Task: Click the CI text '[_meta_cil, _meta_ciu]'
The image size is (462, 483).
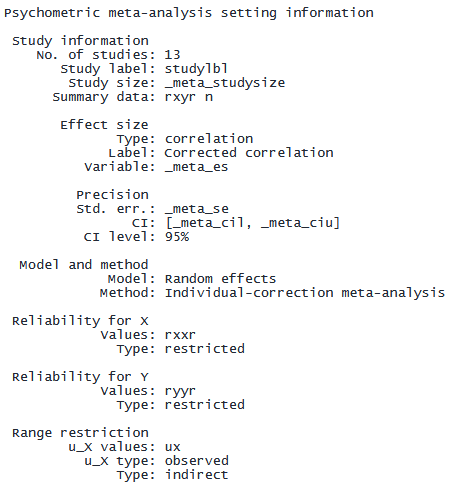Action: click(253, 223)
